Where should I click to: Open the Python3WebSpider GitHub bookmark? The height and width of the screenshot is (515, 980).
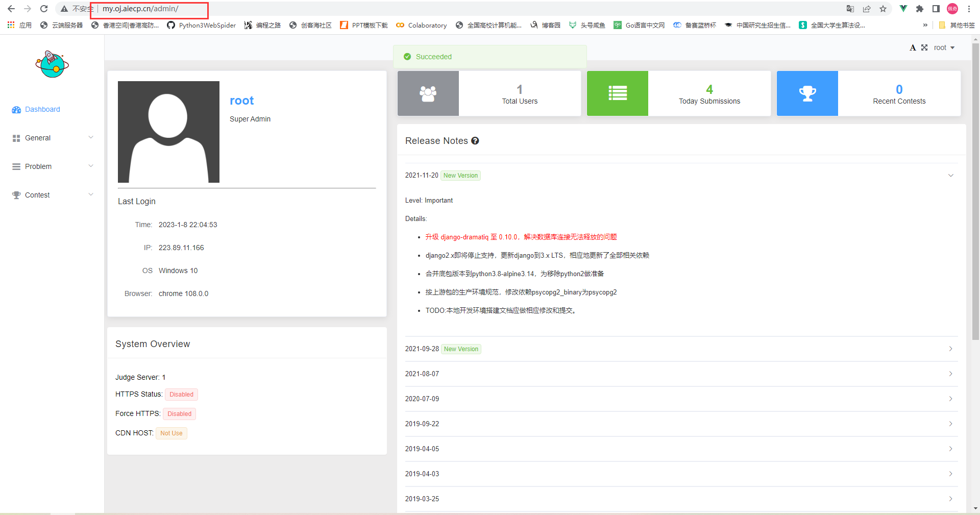202,25
